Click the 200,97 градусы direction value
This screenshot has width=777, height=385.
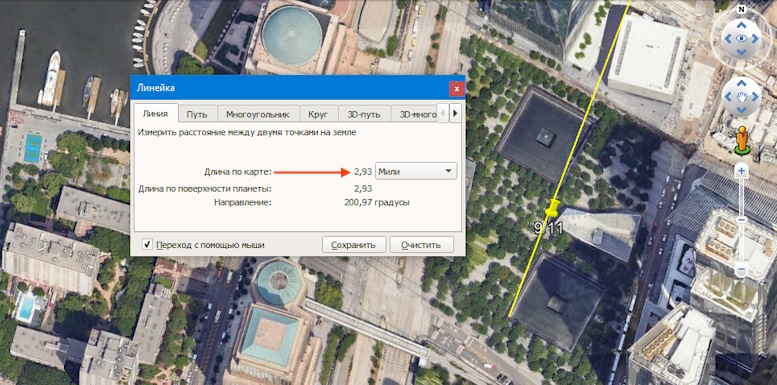(377, 202)
